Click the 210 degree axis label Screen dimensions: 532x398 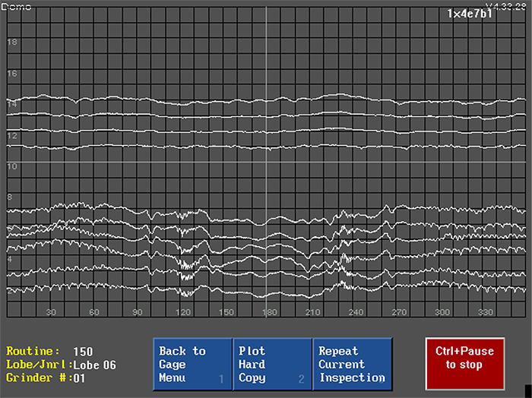(313, 312)
